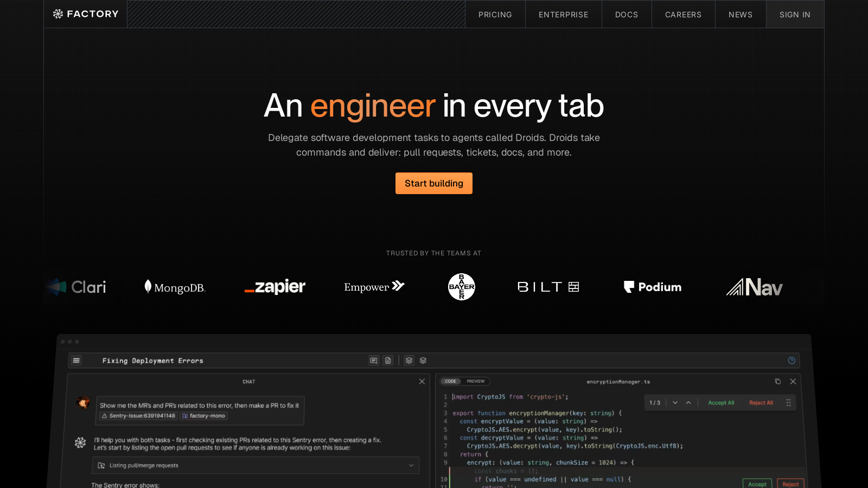Click the Factory logo in header
868x488 pixels.
pyautogui.click(x=86, y=14)
